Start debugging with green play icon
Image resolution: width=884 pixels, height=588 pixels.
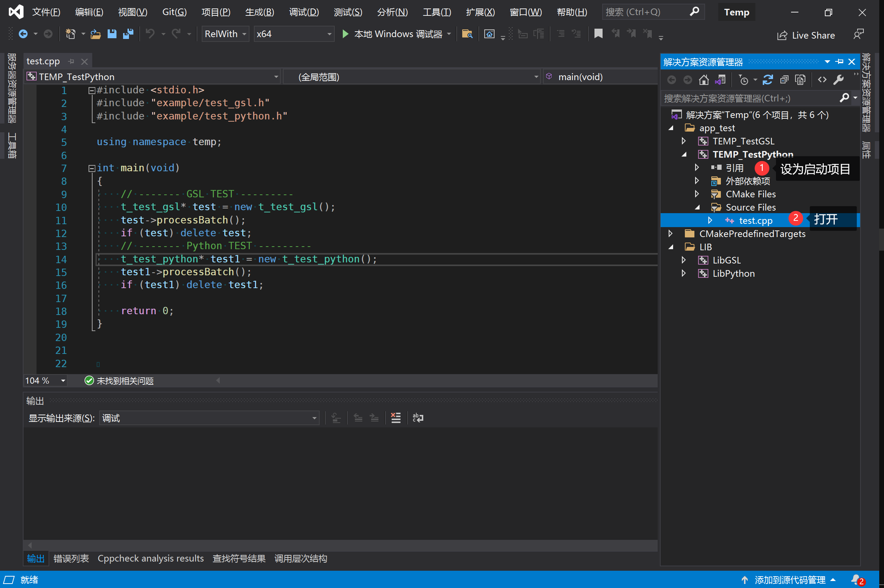pos(345,34)
